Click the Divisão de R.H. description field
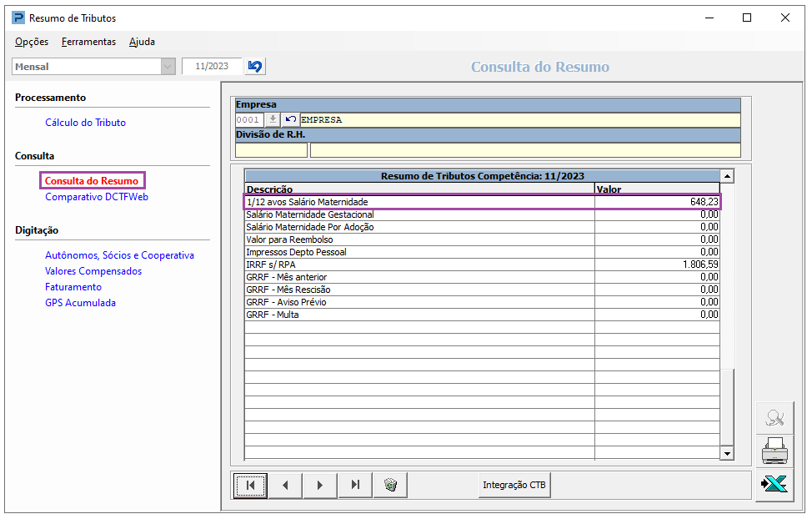The height and width of the screenshot is (519, 812). point(525,150)
